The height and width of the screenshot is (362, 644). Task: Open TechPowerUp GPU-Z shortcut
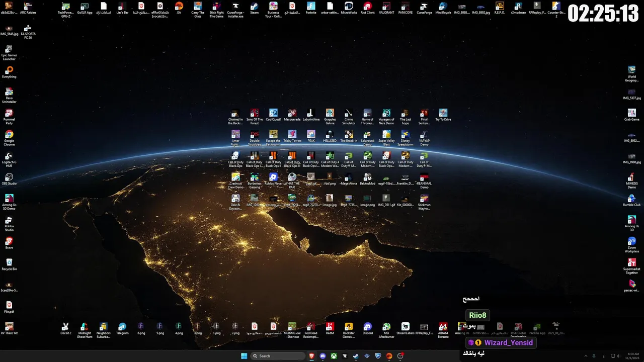coord(65,10)
